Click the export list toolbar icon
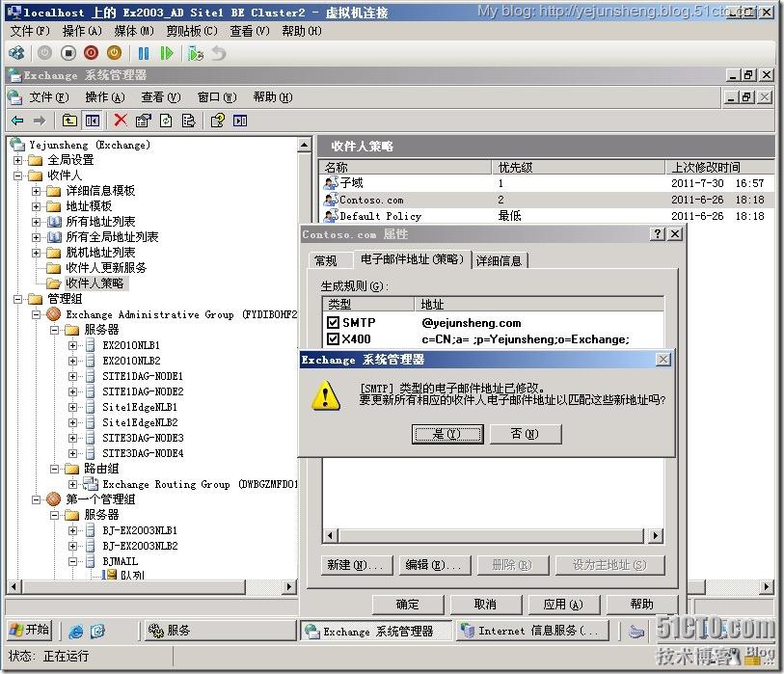The height and width of the screenshot is (674, 784). click(x=188, y=121)
